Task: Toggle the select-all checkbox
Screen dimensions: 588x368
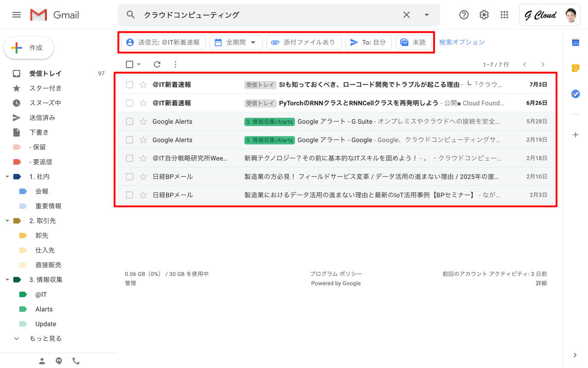Action: pyautogui.click(x=130, y=64)
